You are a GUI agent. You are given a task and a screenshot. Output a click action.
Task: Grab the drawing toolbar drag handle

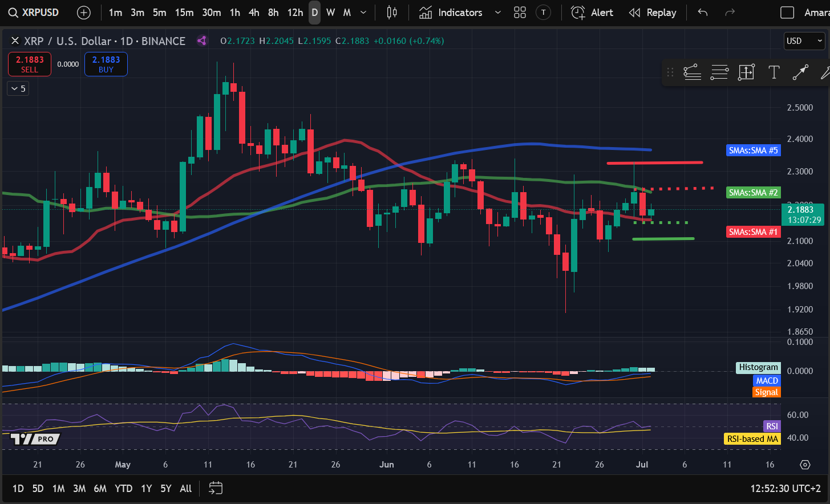670,72
